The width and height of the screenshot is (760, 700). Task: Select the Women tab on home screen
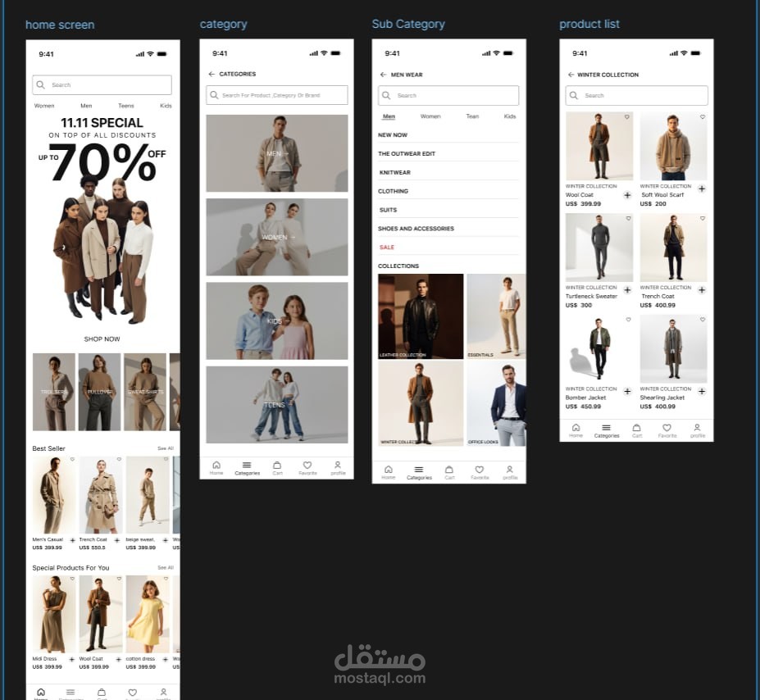click(x=44, y=106)
